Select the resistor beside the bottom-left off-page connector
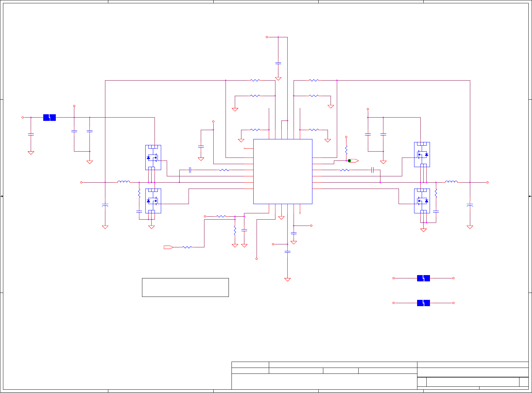The width and height of the screenshot is (532, 393). coord(187,247)
